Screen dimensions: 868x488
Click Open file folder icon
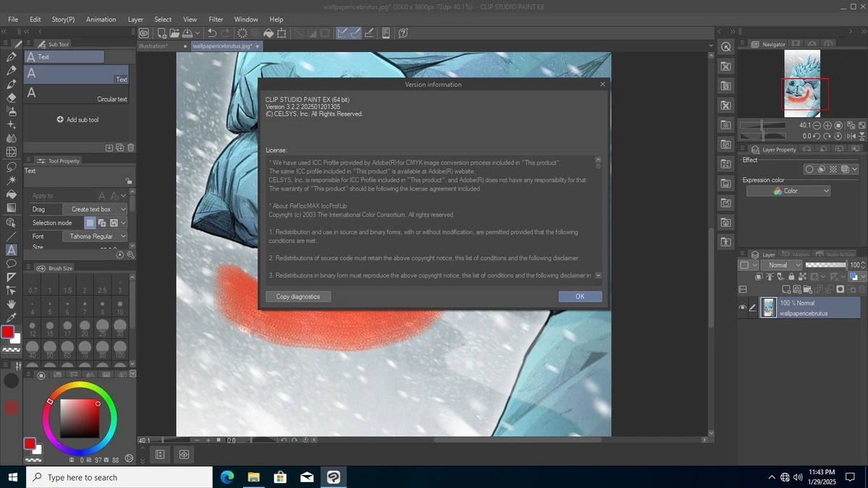pos(174,33)
